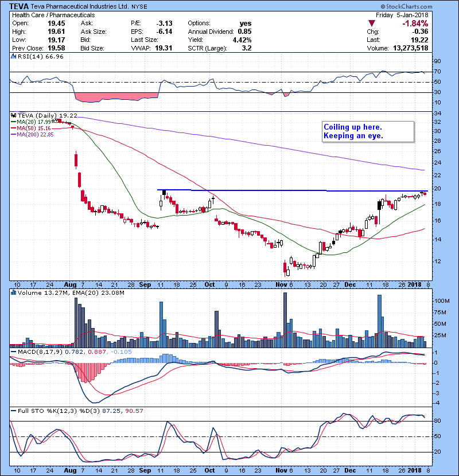459x476 pixels.
Task: Click the RSI(14) indicator legend icon
Action: 13,56
